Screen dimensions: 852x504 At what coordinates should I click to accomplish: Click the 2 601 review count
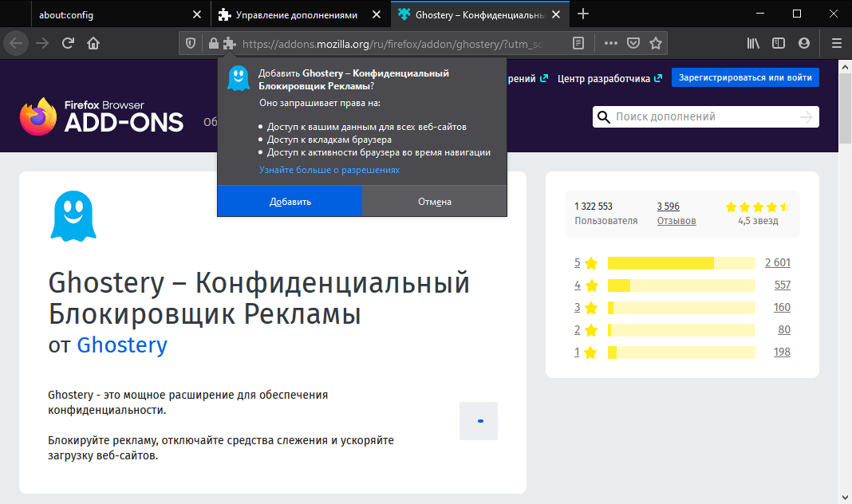tap(778, 263)
